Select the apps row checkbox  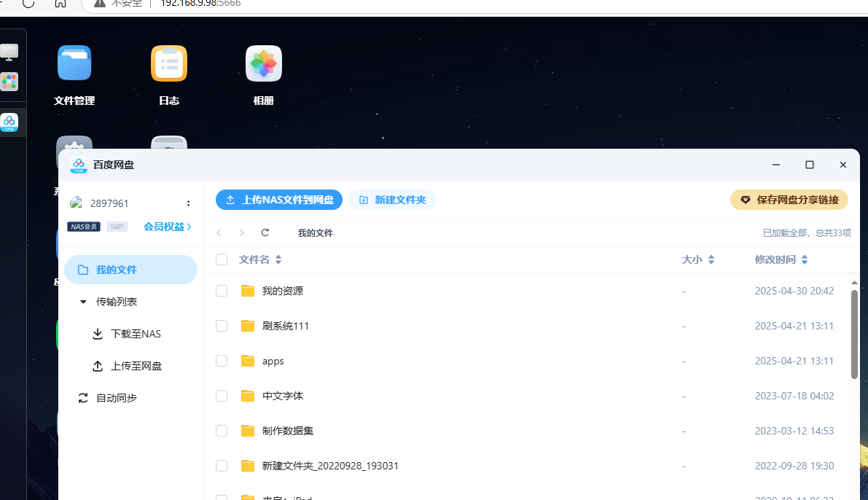coord(222,361)
